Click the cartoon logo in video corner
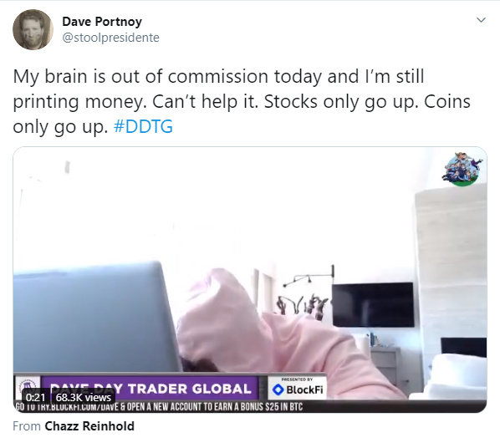This screenshot has width=500, height=448. [462, 170]
